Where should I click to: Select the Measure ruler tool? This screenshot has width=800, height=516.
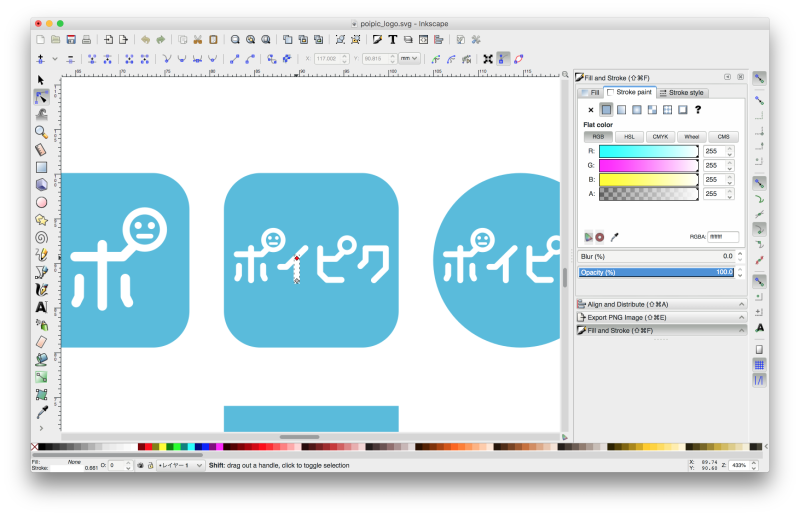pos(41,150)
